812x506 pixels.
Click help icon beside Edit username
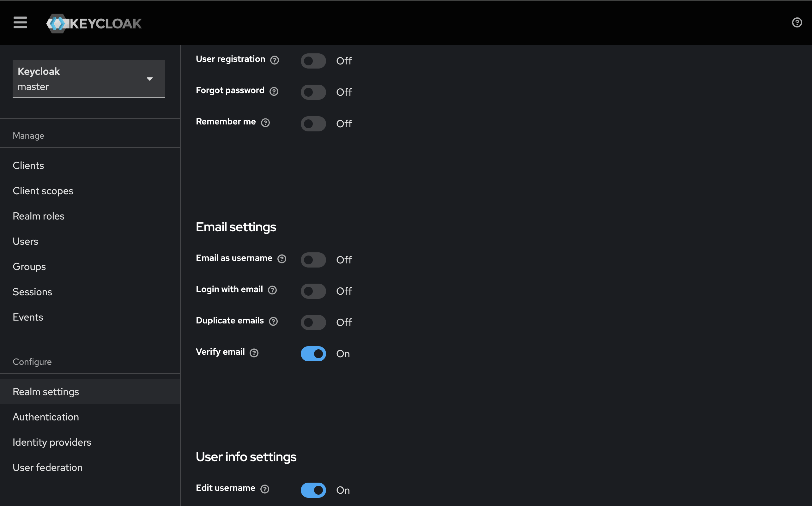pos(265,489)
